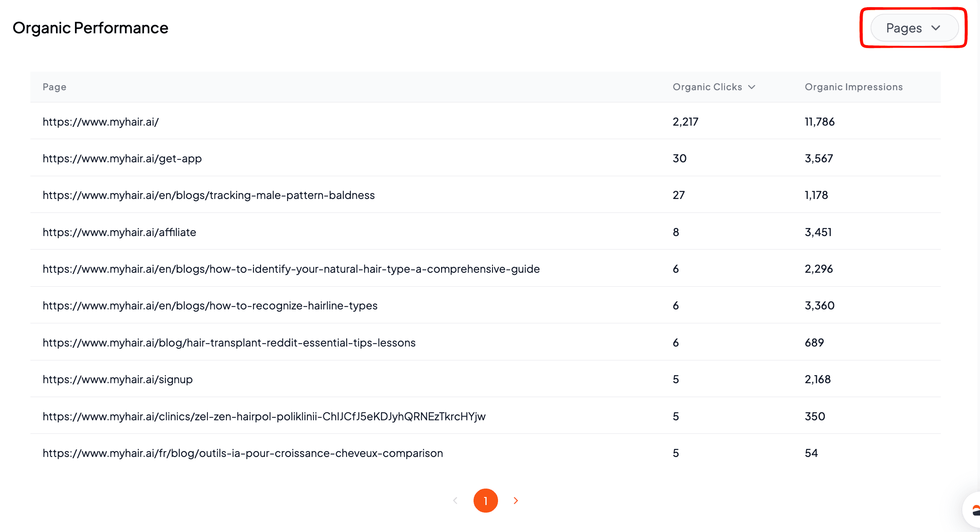
Task: Open the myhair.ai homepage URL row
Action: pos(101,122)
